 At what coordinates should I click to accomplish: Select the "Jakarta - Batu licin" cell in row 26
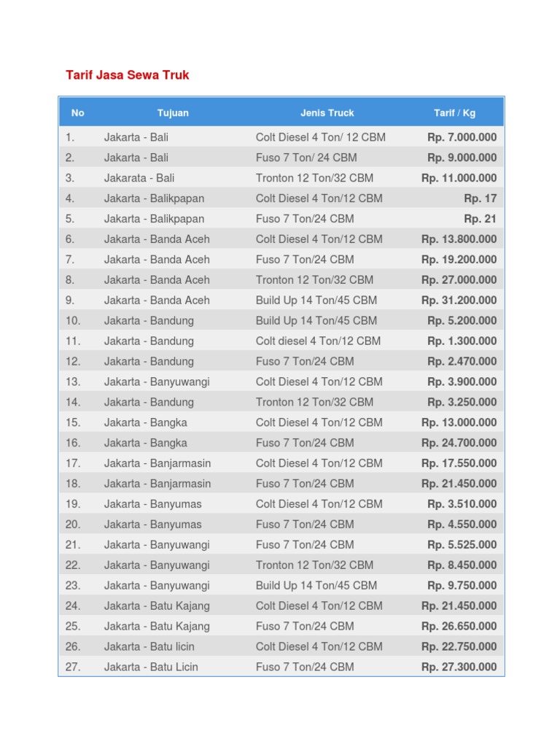point(149,646)
